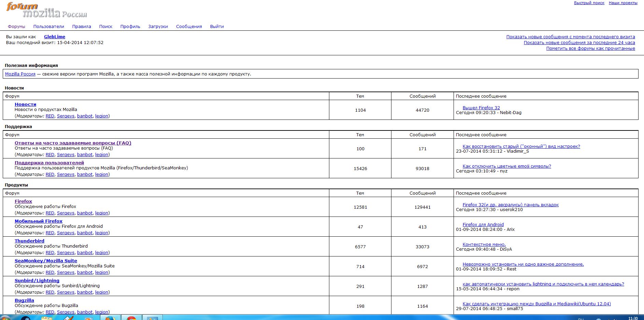
Task: Open the Контекстное меню topic
Action: 484,244
